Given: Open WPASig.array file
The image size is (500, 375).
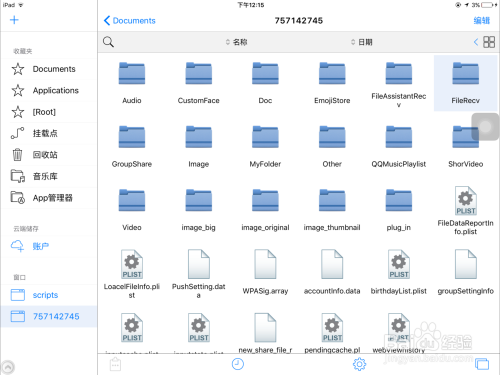Looking at the screenshot, I should point(265,272).
